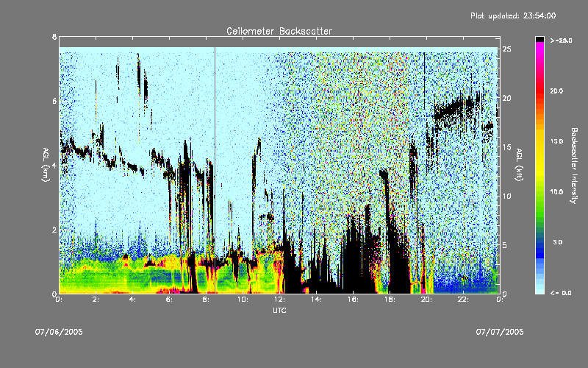Viewport: 588px width, 368px height.
Task: Click the end date "07/07/2005"
Action: click(x=500, y=332)
